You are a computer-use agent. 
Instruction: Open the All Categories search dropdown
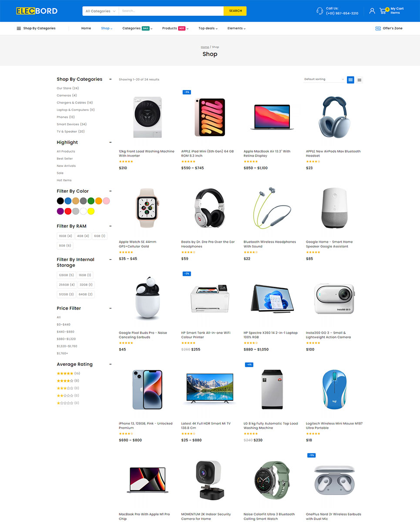[x=101, y=11]
